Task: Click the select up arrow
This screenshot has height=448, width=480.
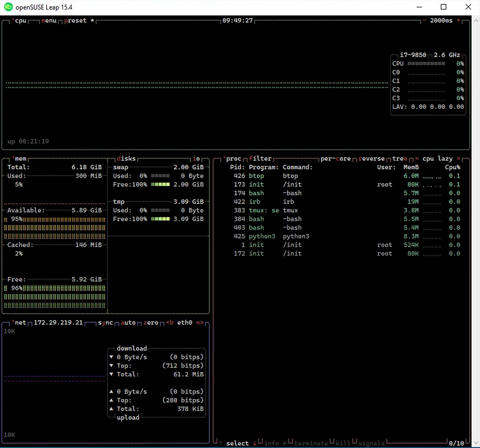Action: (x=220, y=443)
